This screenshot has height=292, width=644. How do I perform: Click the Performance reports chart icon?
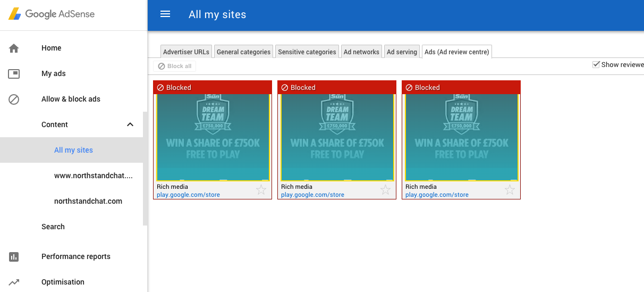(14, 256)
